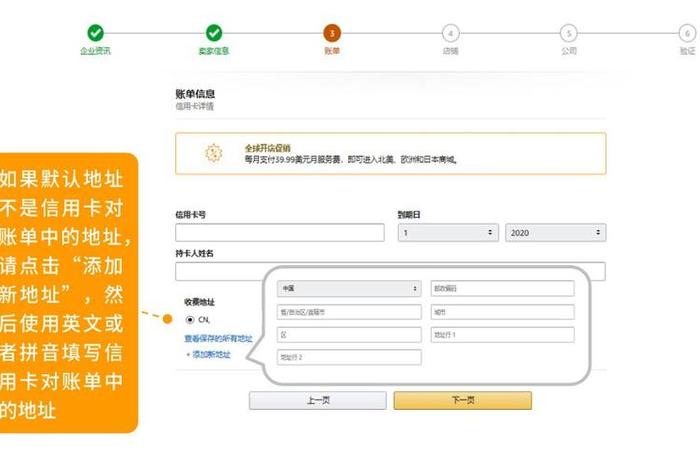The width and height of the screenshot is (700, 470).
Task: Focus the 持卡人姓名 cardholder name field
Action: pos(390,271)
